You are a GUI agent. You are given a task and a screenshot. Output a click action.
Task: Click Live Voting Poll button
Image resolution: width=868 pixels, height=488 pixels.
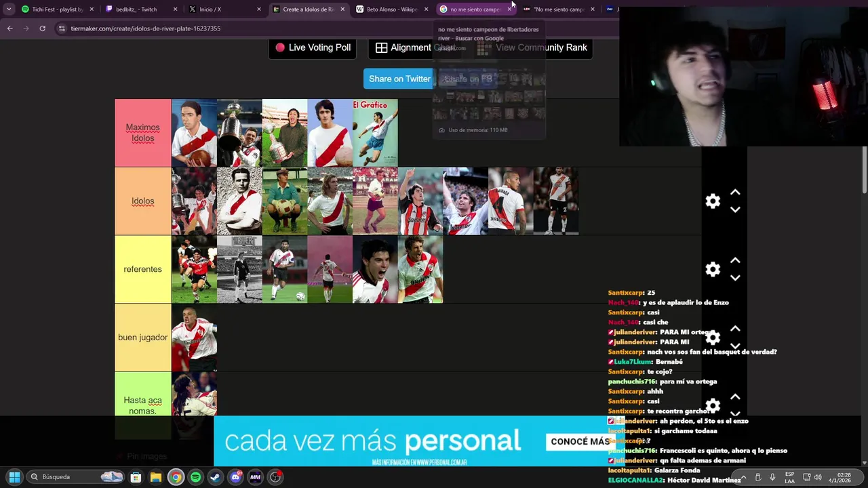click(313, 47)
